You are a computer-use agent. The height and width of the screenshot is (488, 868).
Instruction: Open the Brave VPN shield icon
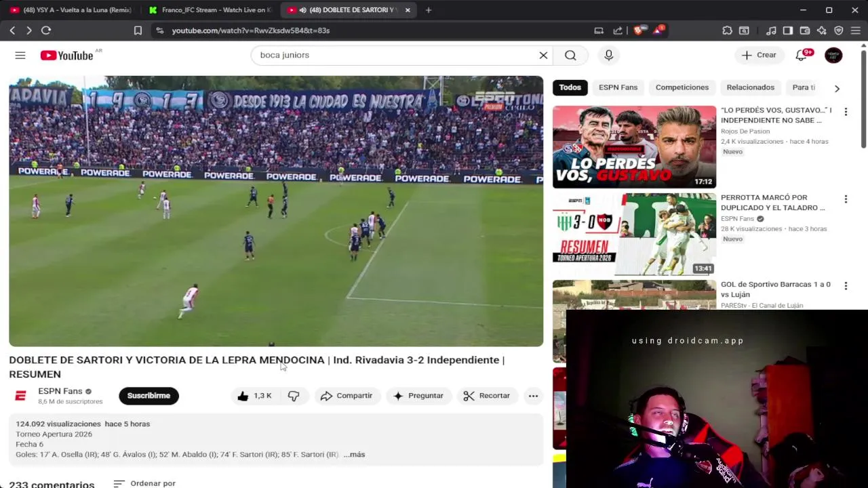point(839,30)
